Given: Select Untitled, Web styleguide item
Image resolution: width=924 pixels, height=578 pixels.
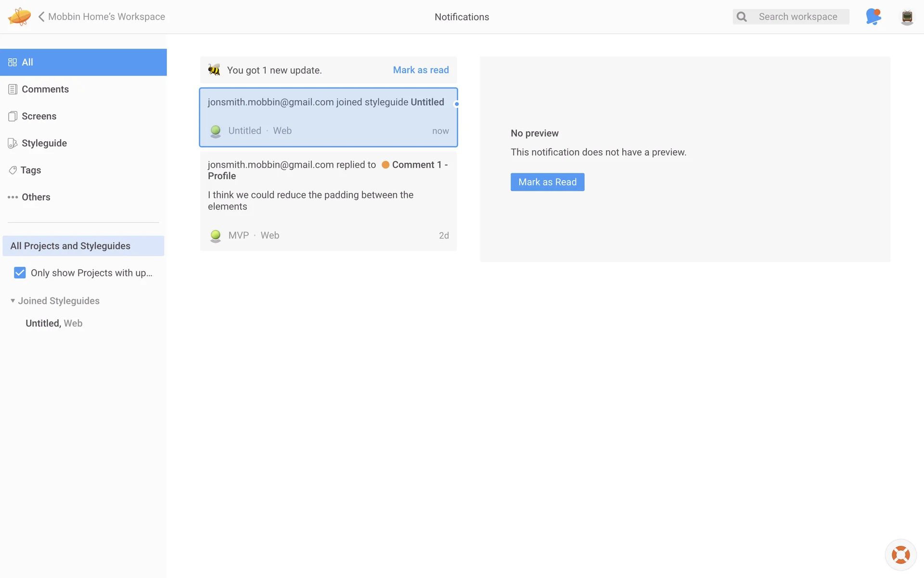Looking at the screenshot, I should [54, 323].
